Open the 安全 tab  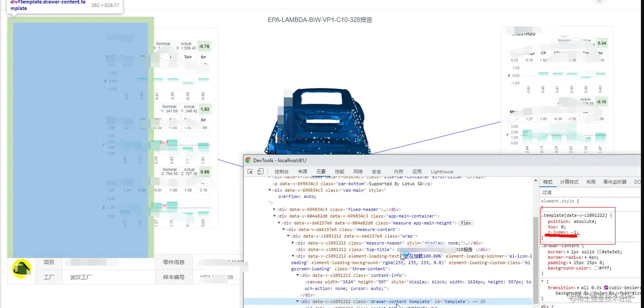point(377,171)
